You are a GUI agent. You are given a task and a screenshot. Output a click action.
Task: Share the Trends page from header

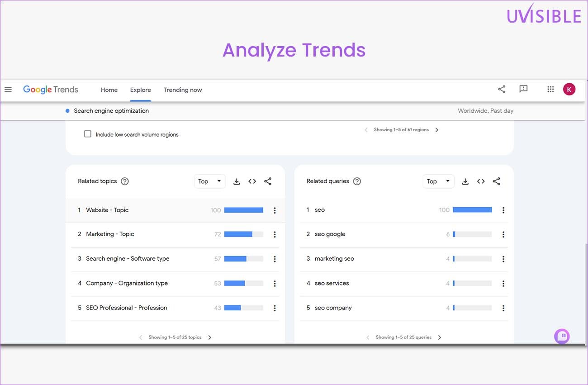[502, 89]
